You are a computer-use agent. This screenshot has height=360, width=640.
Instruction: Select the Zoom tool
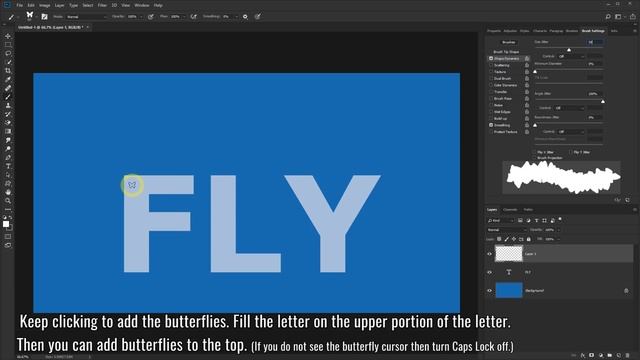point(8,201)
